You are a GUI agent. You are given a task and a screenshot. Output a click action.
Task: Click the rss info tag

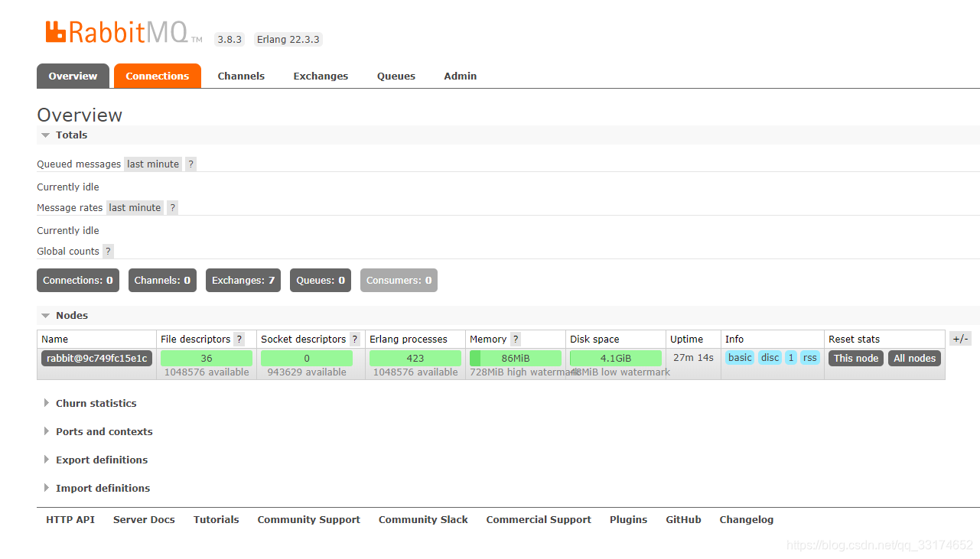coord(810,357)
